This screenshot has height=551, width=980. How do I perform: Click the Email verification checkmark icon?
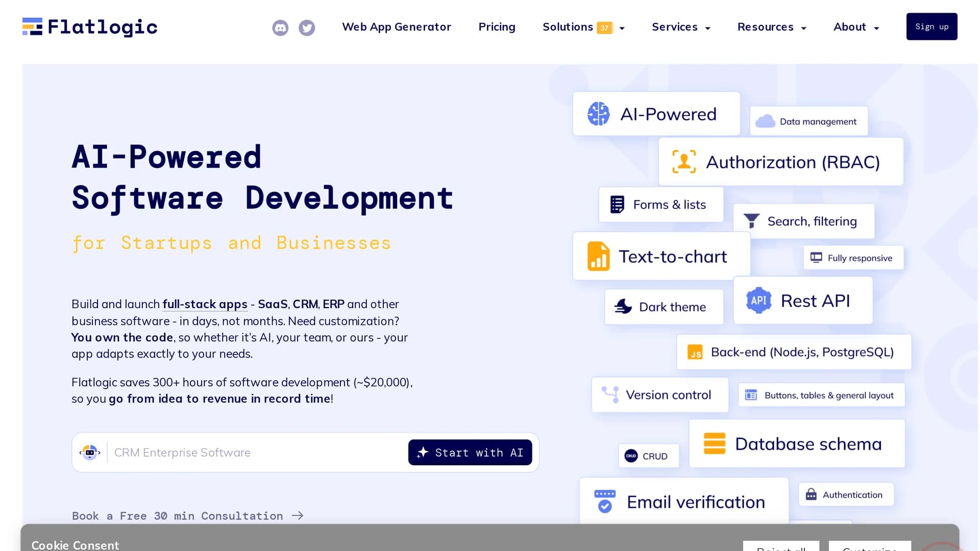605,502
